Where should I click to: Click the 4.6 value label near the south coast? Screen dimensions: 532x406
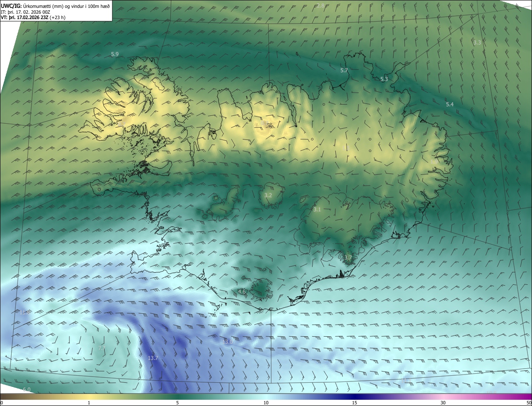pyautogui.click(x=242, y=292)
